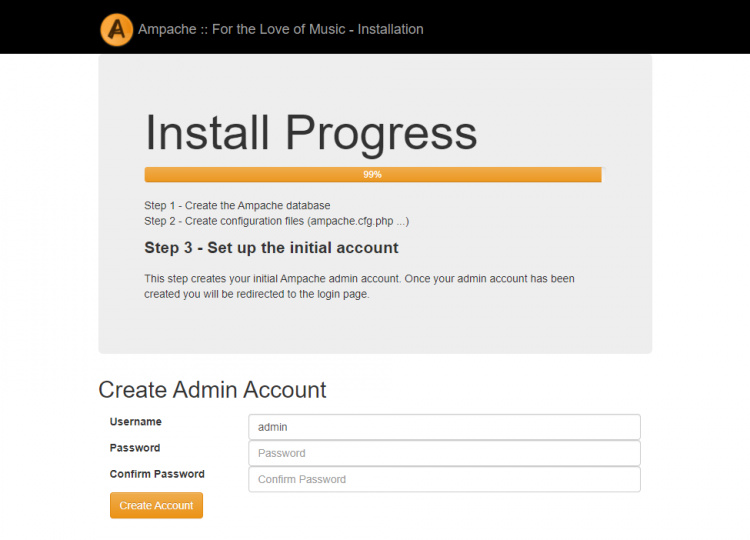
Task: Focus the Password input field
Action: click(444, 453)
